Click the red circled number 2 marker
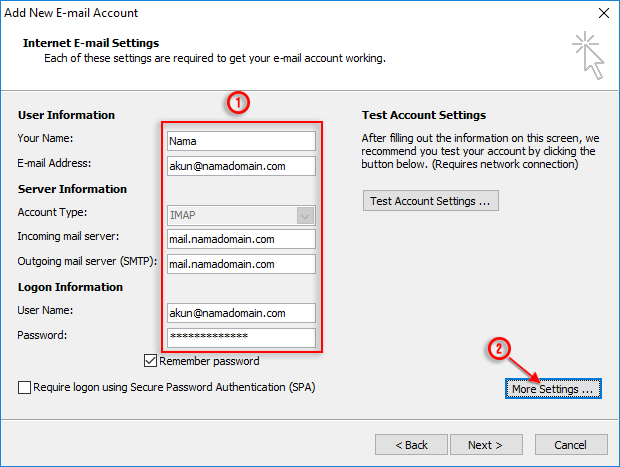 pyautogui.click(x=499, y=349)
